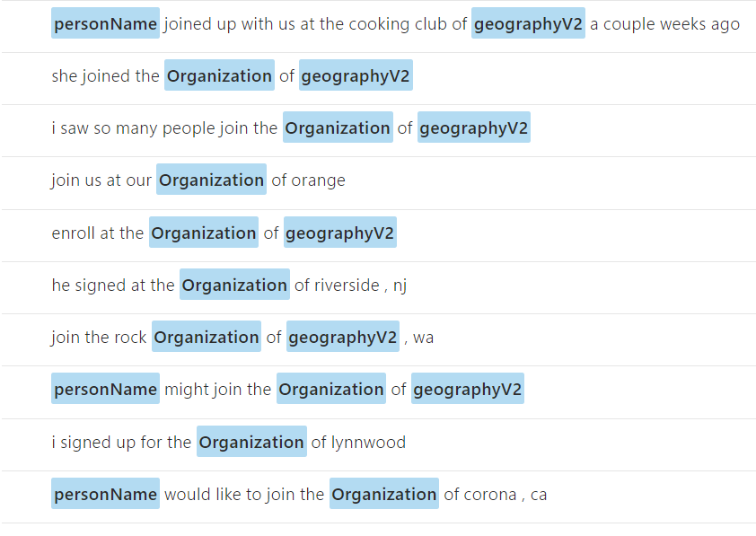Select geographyV2 tag before 'a couple weeks ago'
756x536 pixels.
coord(528,23)
